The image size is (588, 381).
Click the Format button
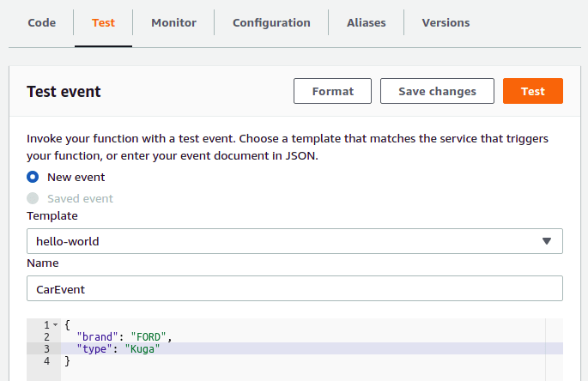coord(332,92)
